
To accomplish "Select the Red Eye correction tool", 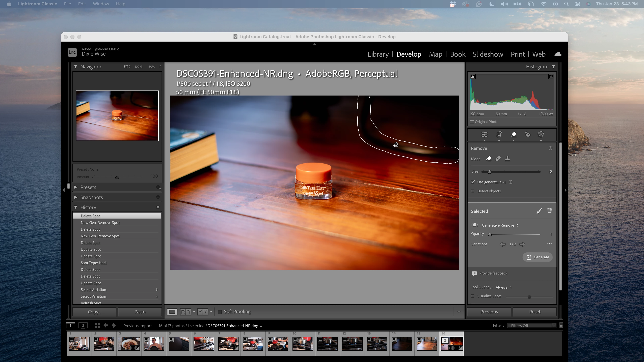I will click(x=527, y=134).
